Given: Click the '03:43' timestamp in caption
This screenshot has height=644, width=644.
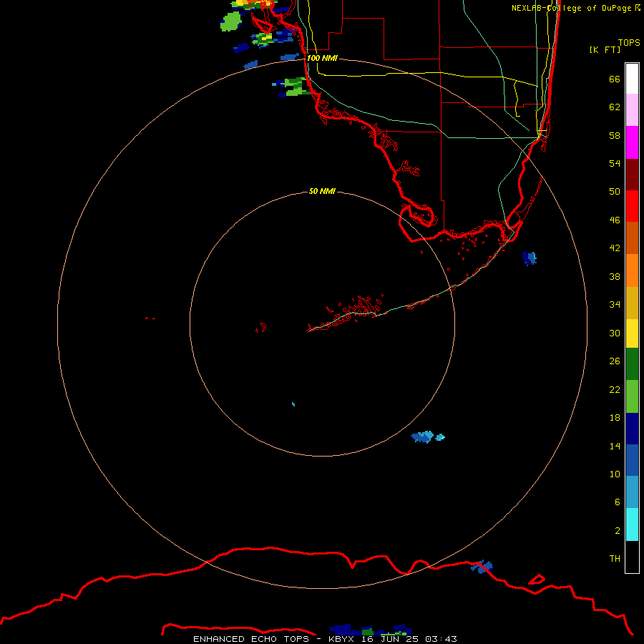Looking at the screenshot, I should (x=441, y=639).
